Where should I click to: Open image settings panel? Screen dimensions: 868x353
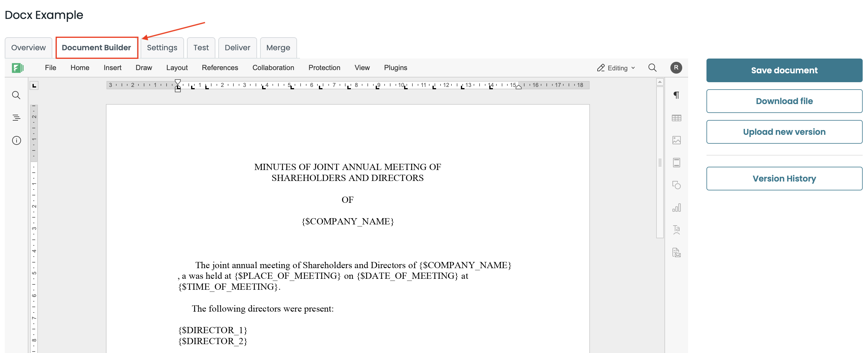tap(677, 140)
